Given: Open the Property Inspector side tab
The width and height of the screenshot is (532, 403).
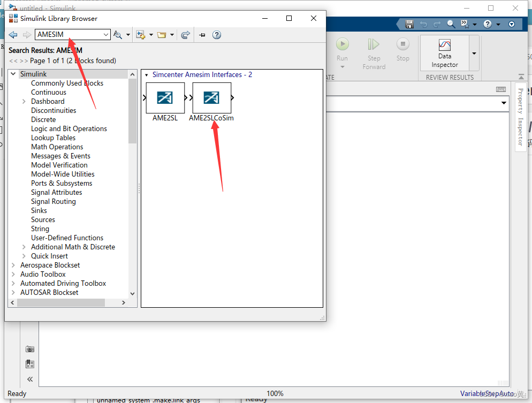Looking at the screenshot, I should [521, 117].
